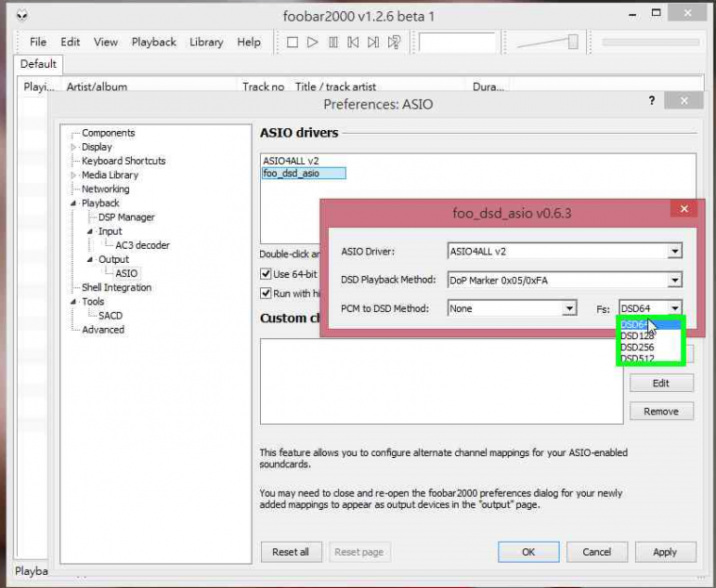Click the Apply button

coord(665,552)
